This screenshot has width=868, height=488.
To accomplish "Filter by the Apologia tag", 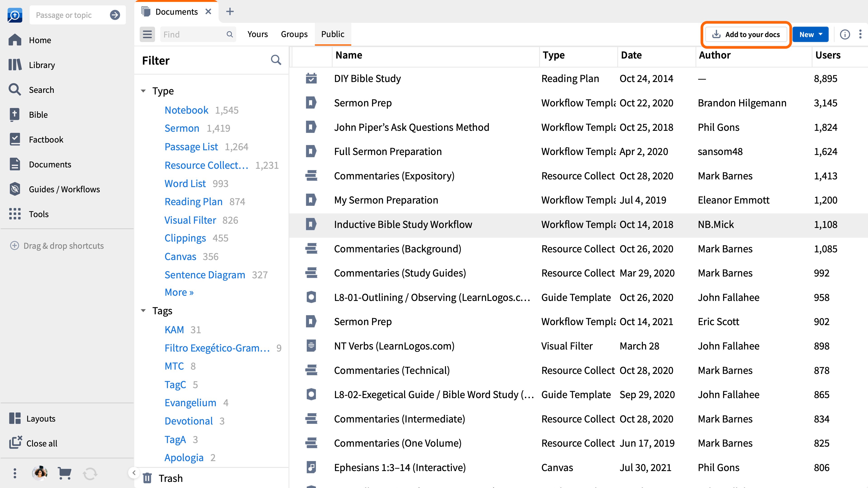I will [184, 458].
